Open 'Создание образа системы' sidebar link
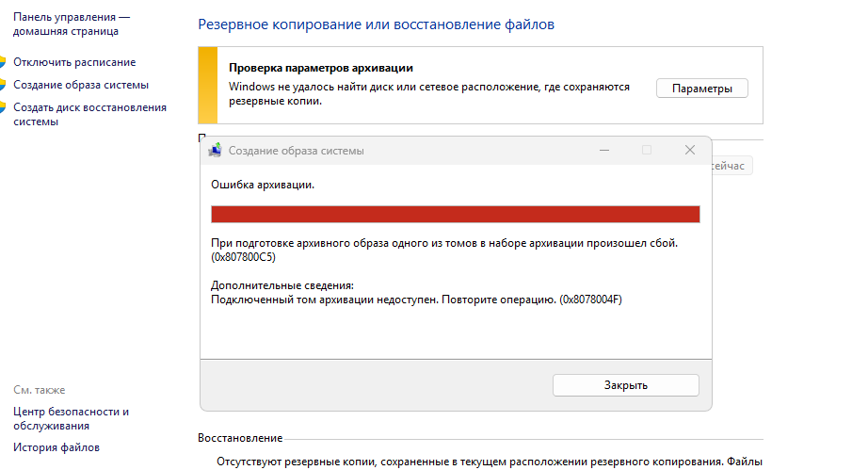868x470 pixels. 81,85
